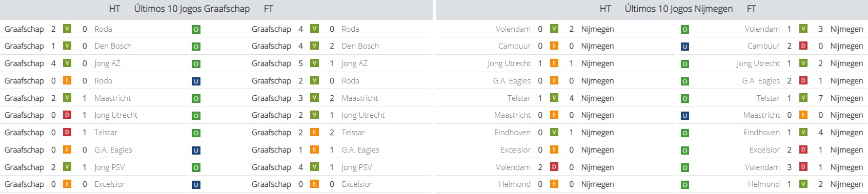Select the green O badge in Graafschap–Jong AZ row
868x194 pixels.
(196, 64)
